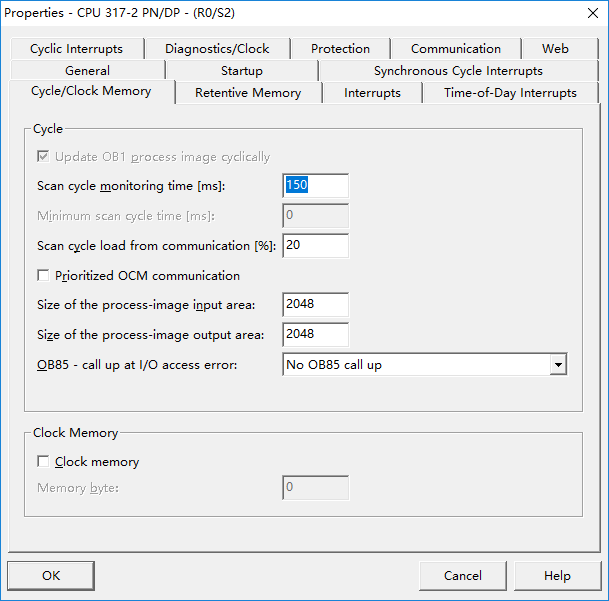Open OB85 call up dropdown arrow
Image resolution: width=609 pixels, height=601 pixels.
click(x=557, y=366)
